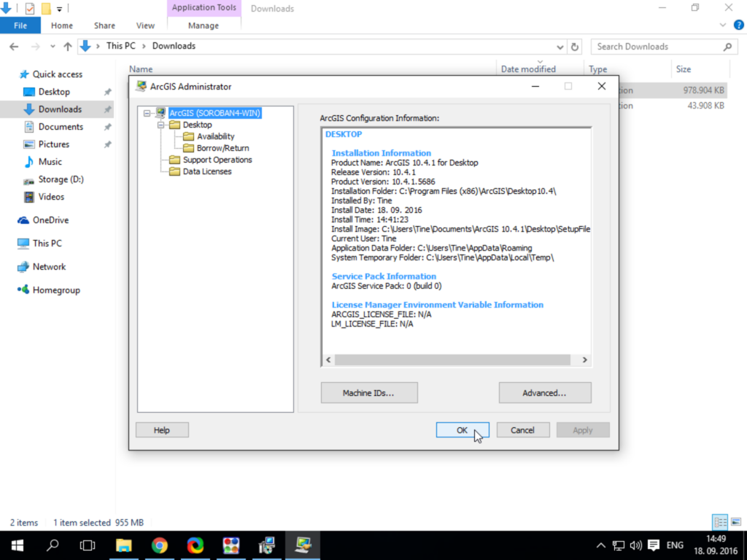
Task: Click the volume speaker tray icon
Action: 635,545
